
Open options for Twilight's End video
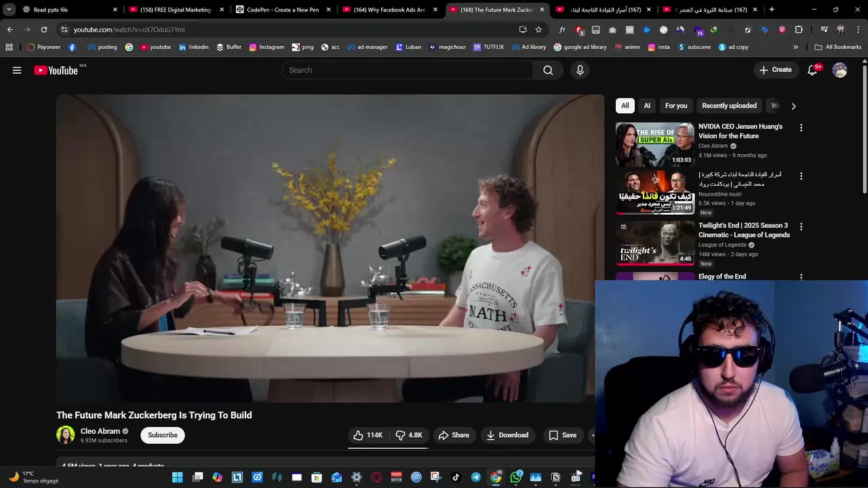coord(801,226)
